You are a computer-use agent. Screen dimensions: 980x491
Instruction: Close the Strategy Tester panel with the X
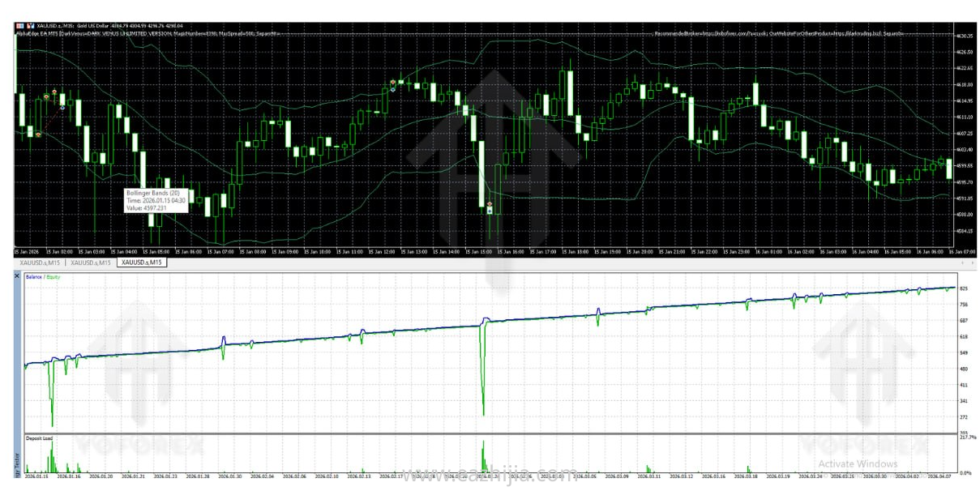coord(17,276)
